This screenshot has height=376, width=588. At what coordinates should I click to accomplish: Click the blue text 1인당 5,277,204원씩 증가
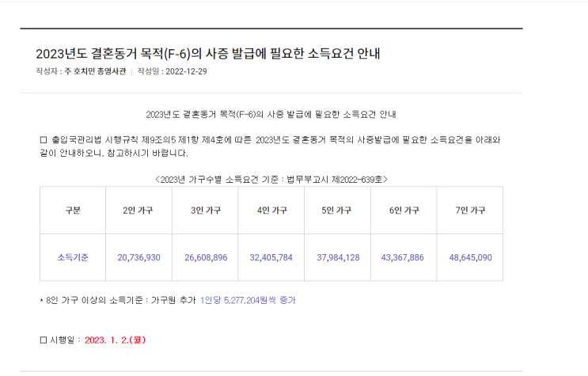coord(248,300)
